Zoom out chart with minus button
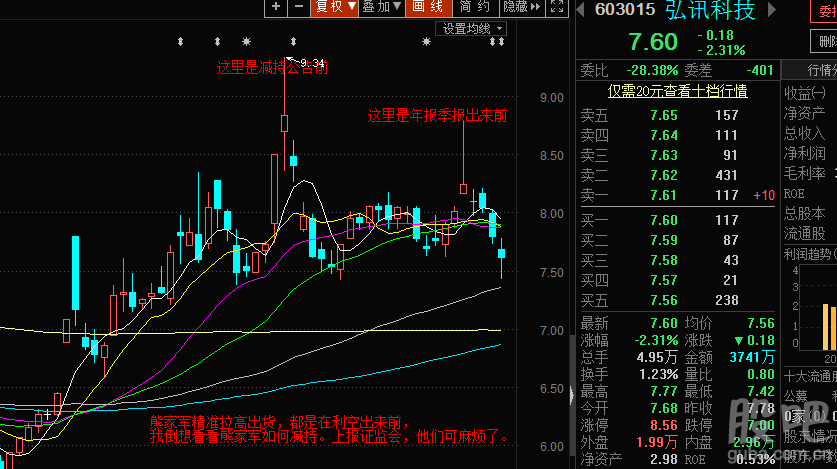837x469 pixels. 299,7
